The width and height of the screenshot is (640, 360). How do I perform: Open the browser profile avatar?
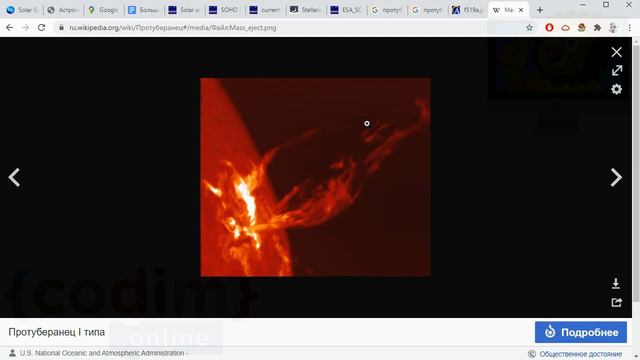tap(613, 28)
